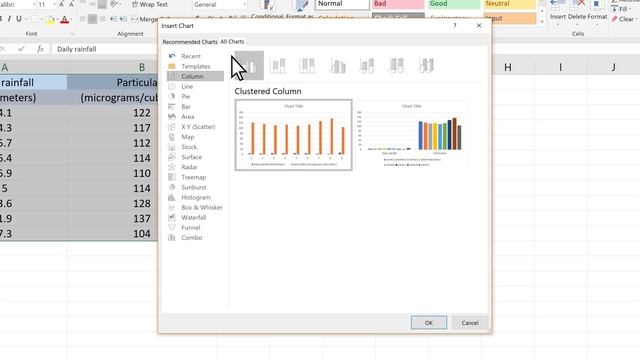640x360 pixels.
Task: Increase font size in the ribbon
Action: [x=61, y=4]
